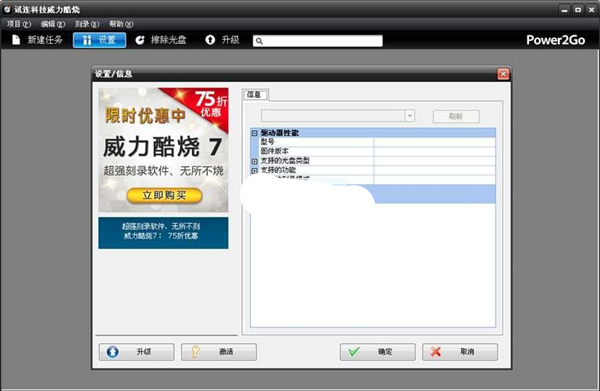
Task: Click the greyed 刷新 refresh button
Action: (456, 116)
